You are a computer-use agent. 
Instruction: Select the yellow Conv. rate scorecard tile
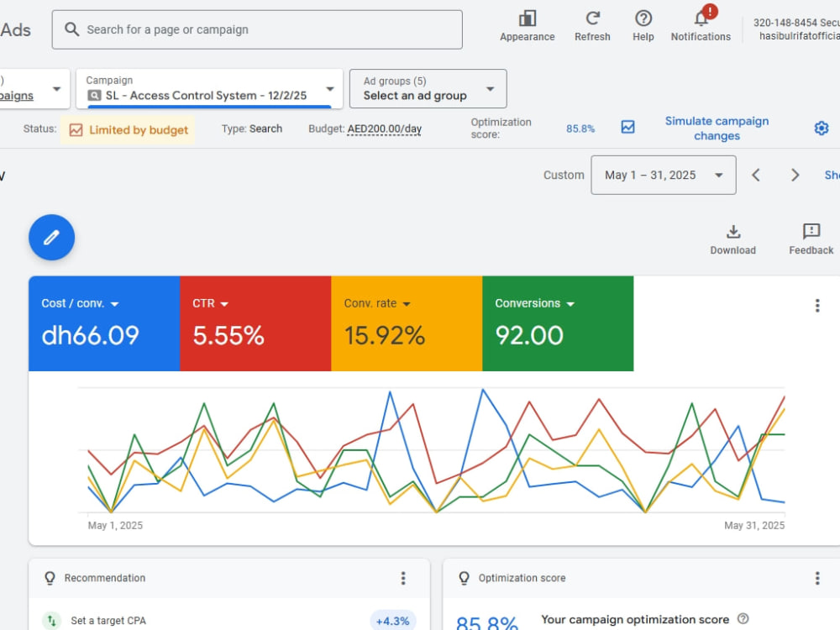407,323
